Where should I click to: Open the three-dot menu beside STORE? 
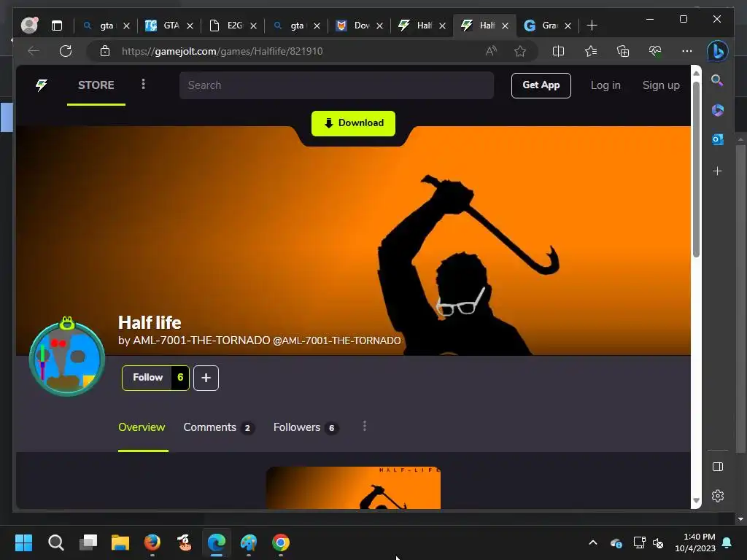coord(143,85)
